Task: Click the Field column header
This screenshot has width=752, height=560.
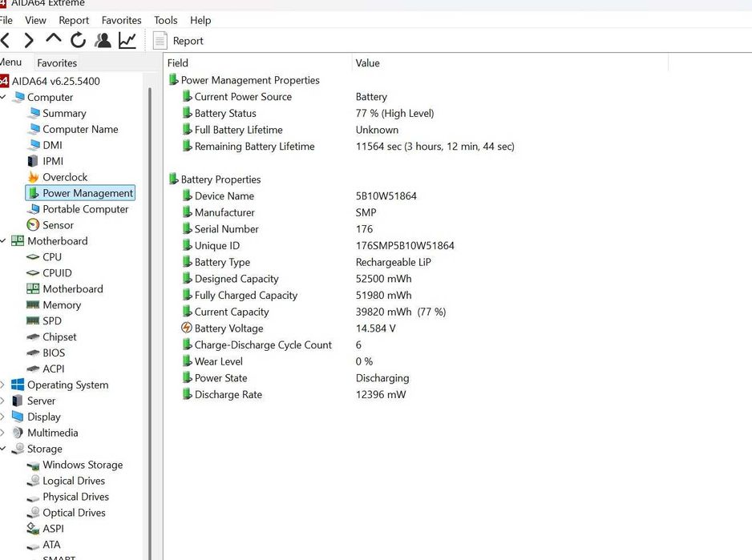Action: click(x=258, y=62)
